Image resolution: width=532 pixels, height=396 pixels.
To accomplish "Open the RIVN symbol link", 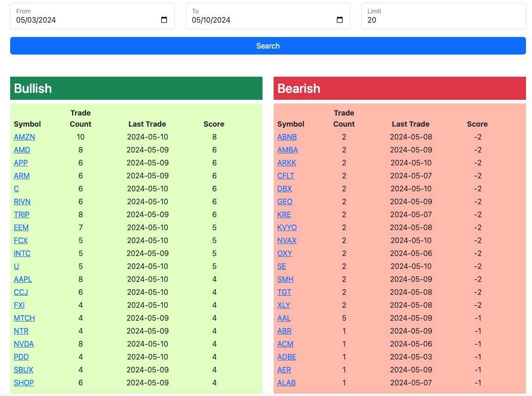I will (22, 201).
